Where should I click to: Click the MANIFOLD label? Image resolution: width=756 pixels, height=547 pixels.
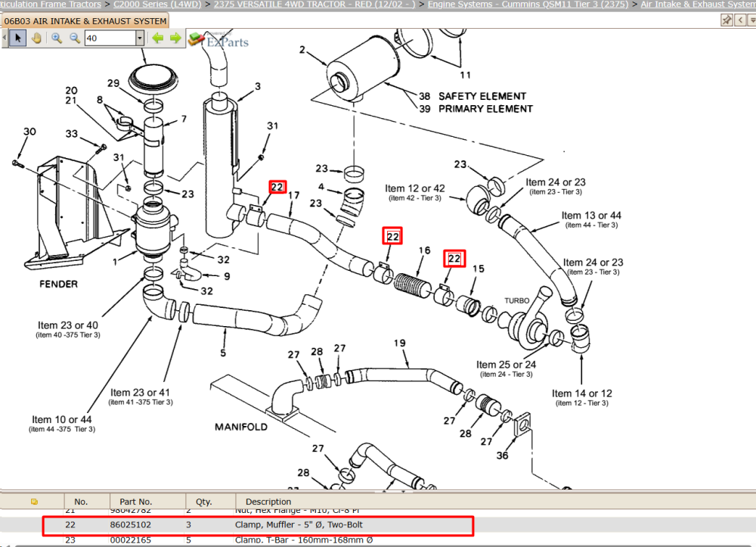coord(241,427)
